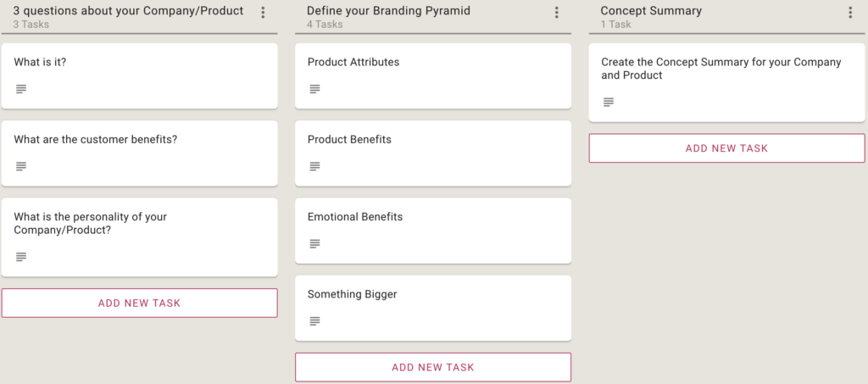868x384 pixels.
Task: Select the Concept Summary list title
Action: 651,11
